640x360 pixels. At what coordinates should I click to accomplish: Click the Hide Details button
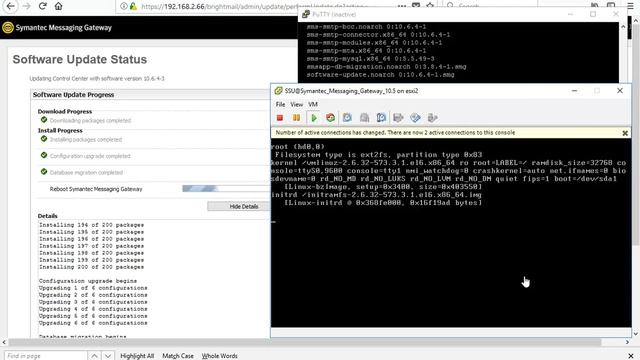point(244,207)
